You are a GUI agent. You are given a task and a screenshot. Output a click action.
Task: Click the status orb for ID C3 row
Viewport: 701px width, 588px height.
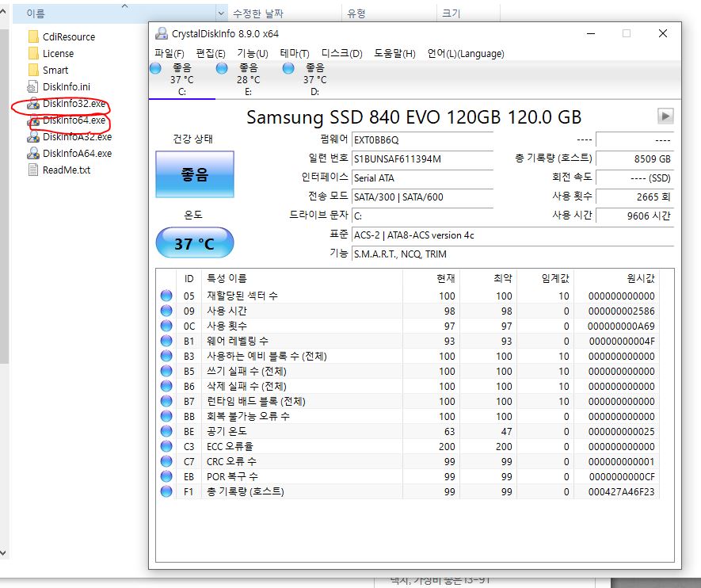[166, 446]
